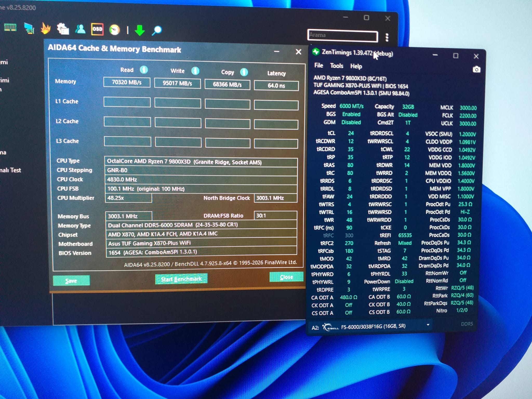Click the magnifier search icon in AIDA64 toolbar
This screenshot has height=399, width=532.
tap(157, 30)
